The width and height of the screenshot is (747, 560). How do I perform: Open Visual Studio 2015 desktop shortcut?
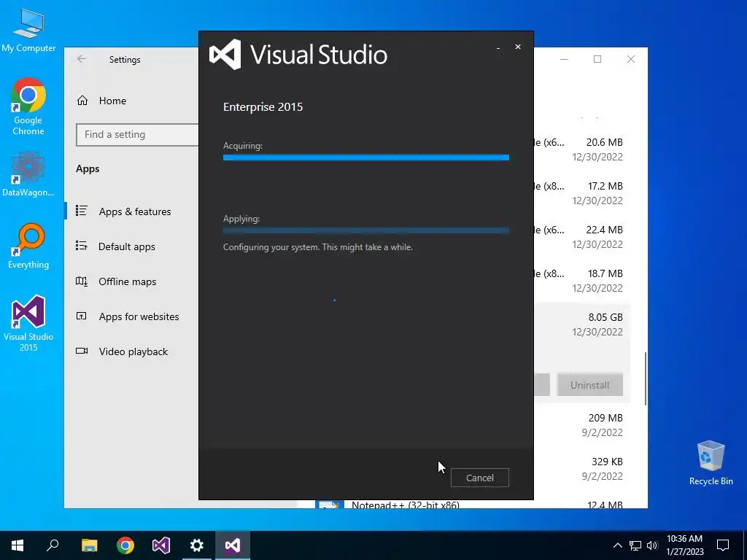(28, 324)
